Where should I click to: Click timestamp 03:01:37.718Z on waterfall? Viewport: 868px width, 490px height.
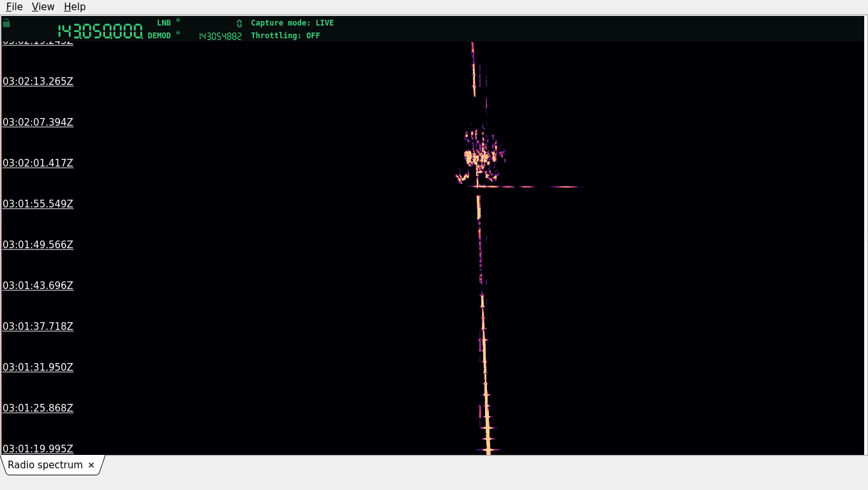(x=38, y=327)
